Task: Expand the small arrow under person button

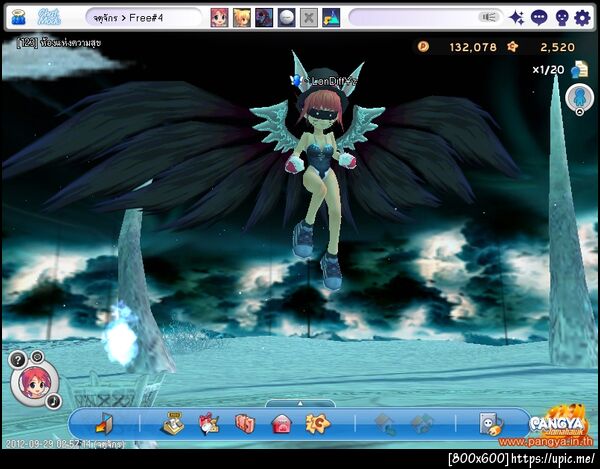Action: click(x=579, y=112)
